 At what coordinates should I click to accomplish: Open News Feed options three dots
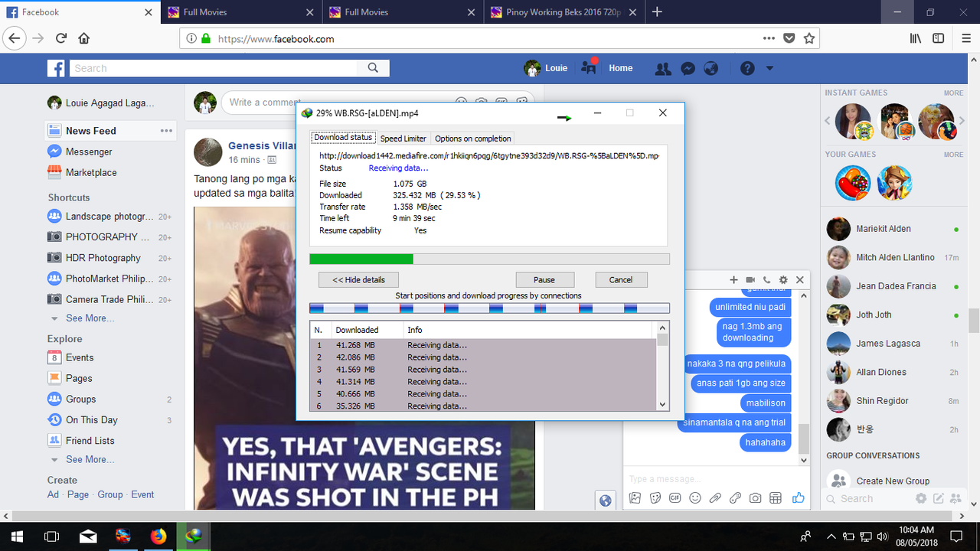(x=166, y=131)
